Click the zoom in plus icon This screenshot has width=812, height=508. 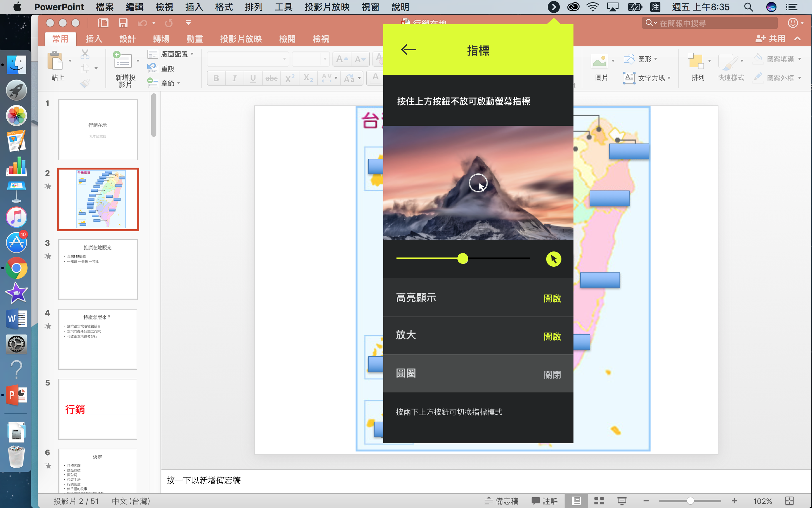(734, 501)
